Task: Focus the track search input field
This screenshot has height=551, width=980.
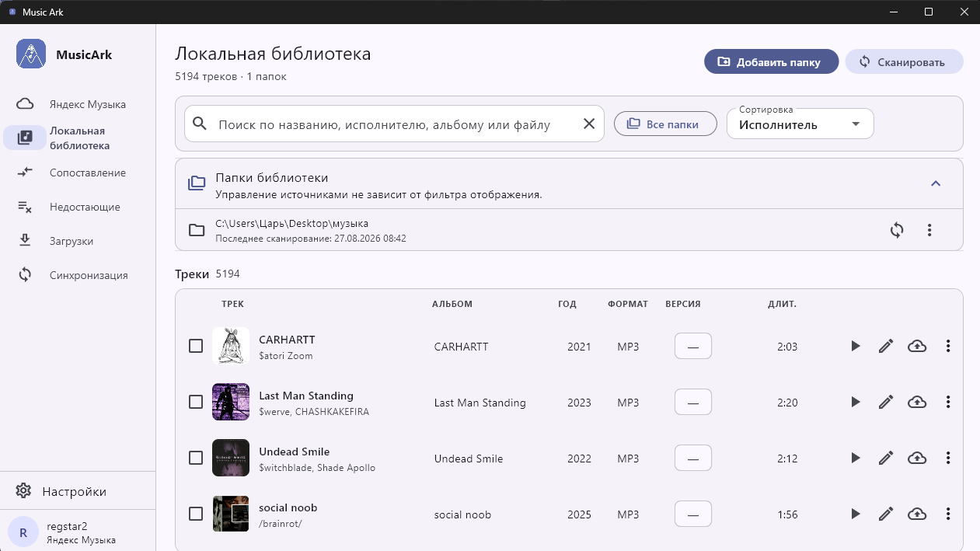Action: pyautogui.click(x=385, y=124)
